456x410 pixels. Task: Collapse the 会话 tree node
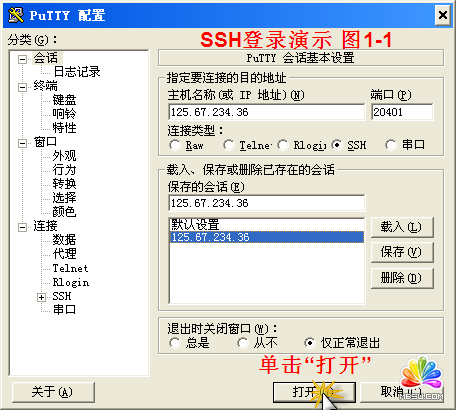[x=23, y=60]
